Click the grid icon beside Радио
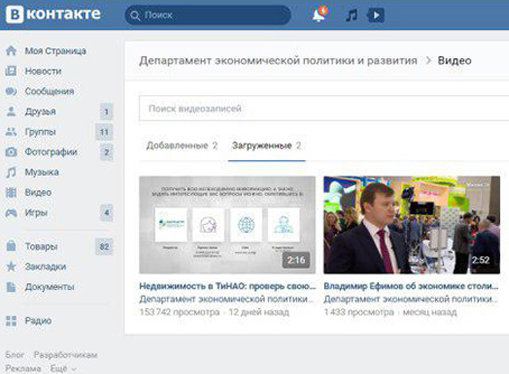Screen dimensions: 509x374 (11, 321)
